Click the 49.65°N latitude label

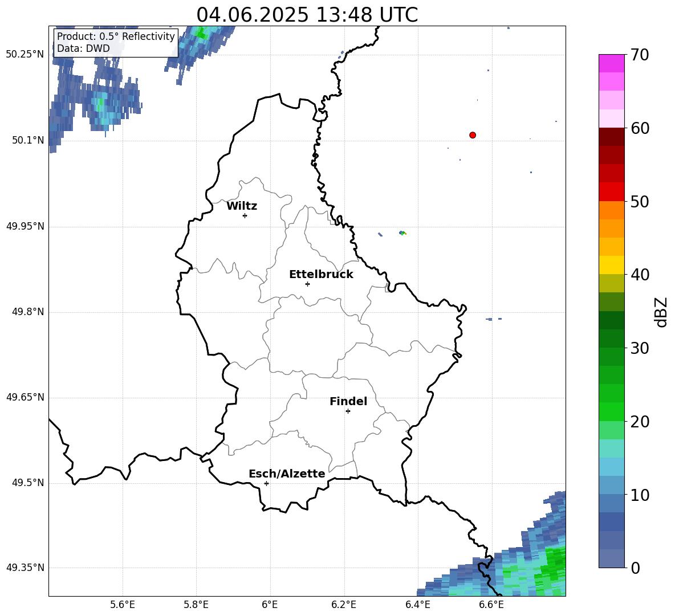point(25,397)
